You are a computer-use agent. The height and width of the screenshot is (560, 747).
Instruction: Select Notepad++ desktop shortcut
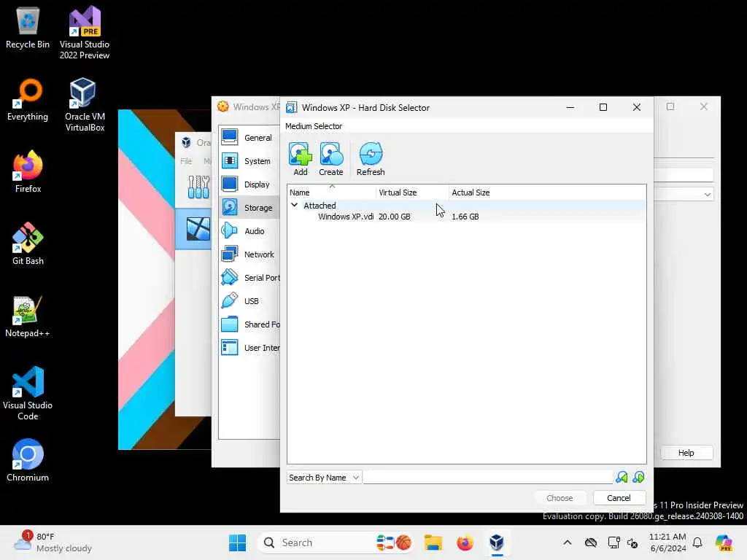pyautogui.click(x=28, y=316)
